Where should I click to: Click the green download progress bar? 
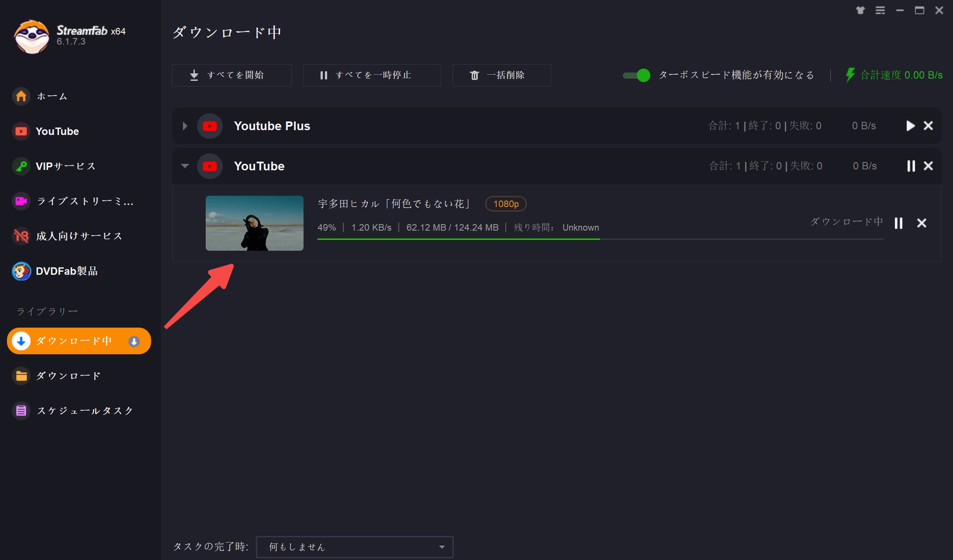click(x=459, y=239)
